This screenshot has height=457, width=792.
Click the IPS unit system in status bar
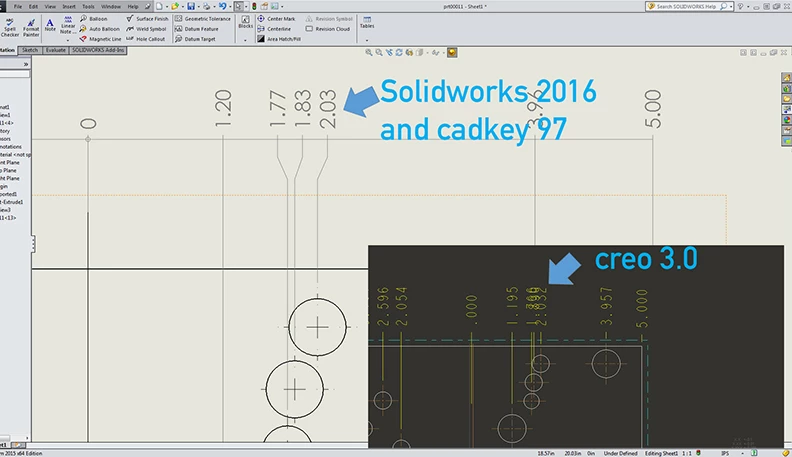point(725,453)
